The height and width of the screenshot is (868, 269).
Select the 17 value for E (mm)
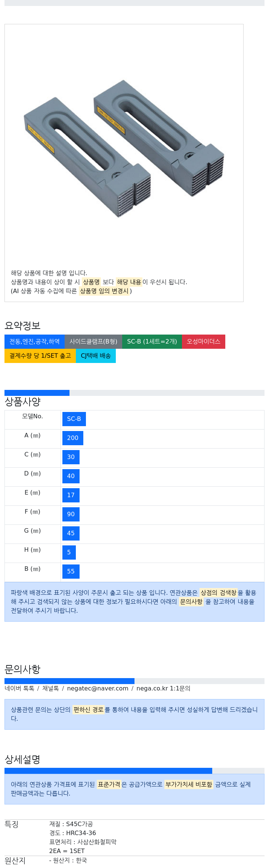tap(71, 495)
